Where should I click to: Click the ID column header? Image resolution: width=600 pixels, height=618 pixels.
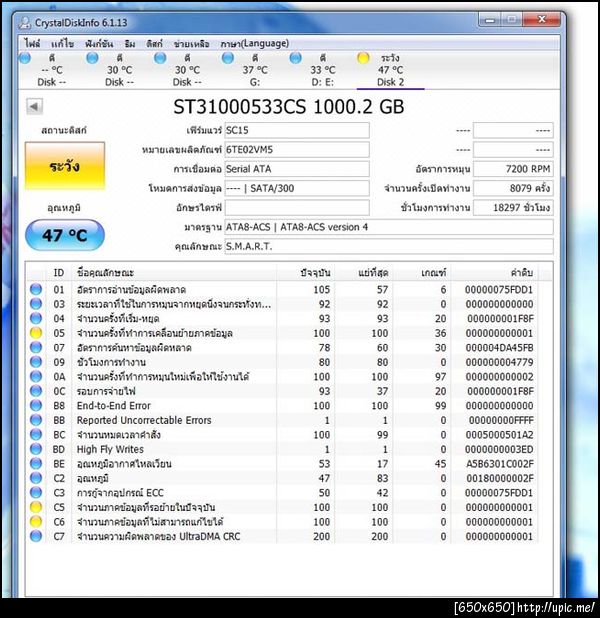(x=58, y=272)
